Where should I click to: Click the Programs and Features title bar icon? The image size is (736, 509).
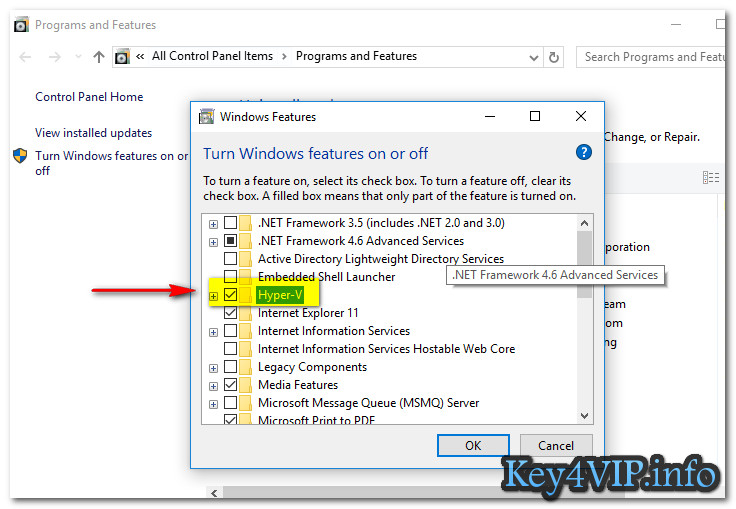point(22,24)
